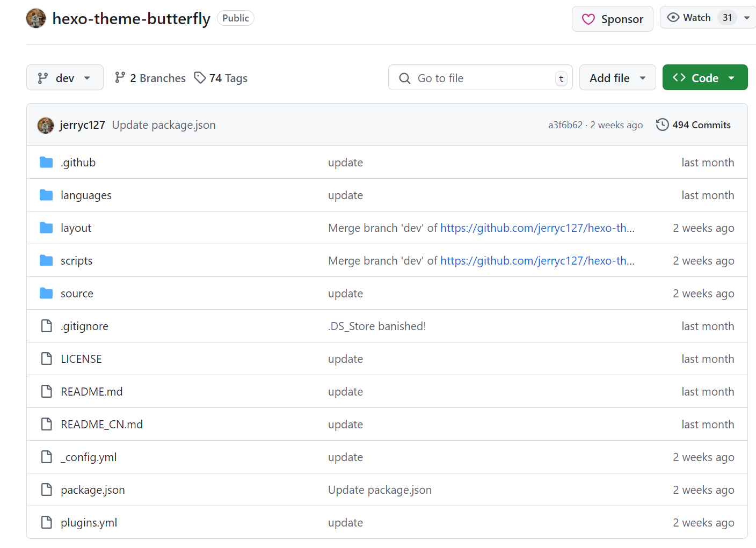
Task: Click the layout folder icon
Action: point(46,228)
